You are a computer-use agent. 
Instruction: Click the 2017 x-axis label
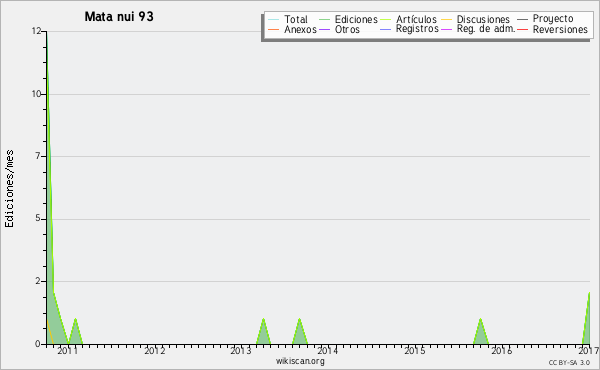(x=589, y=351)
